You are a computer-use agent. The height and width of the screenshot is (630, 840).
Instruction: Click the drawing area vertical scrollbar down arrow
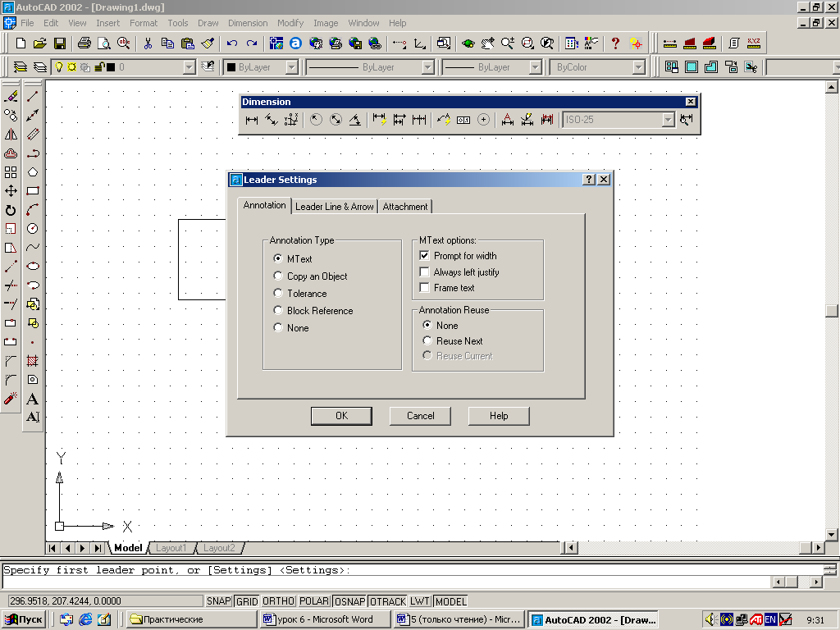tap(832, 534)
